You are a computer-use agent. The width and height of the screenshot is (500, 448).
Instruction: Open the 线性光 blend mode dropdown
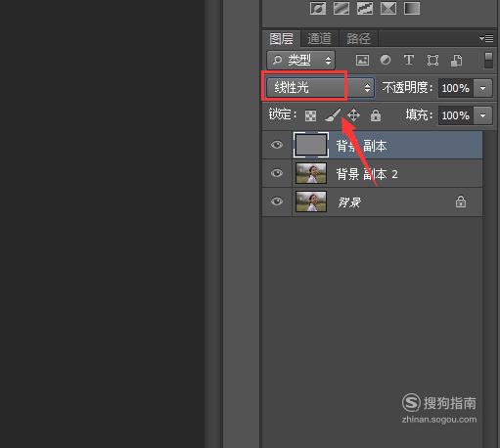point(320,88)
